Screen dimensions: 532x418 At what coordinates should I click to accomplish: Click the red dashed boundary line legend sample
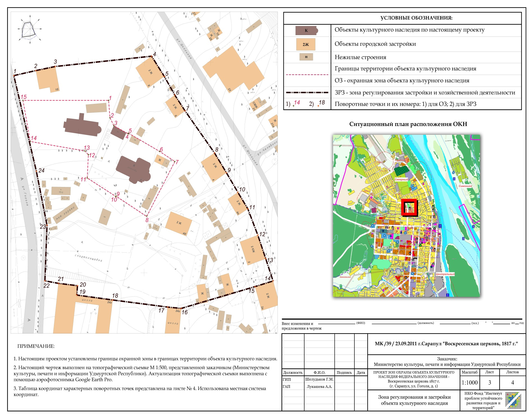307,75
